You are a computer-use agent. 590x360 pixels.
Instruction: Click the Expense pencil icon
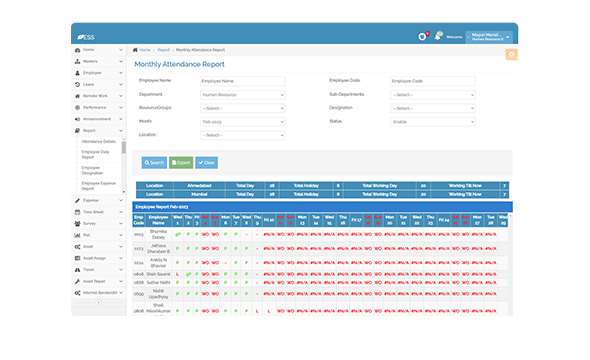point(77,201)
